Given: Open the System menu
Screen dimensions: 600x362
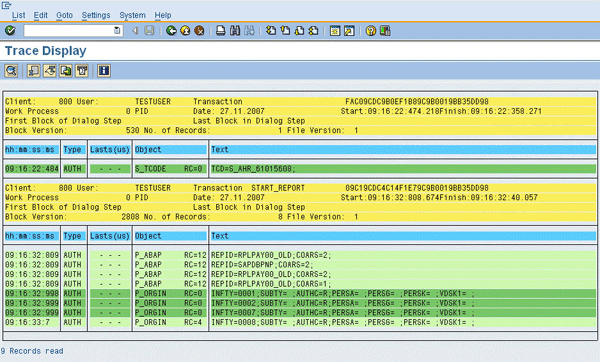Looking at the screenshot, I should coord(132,15).
